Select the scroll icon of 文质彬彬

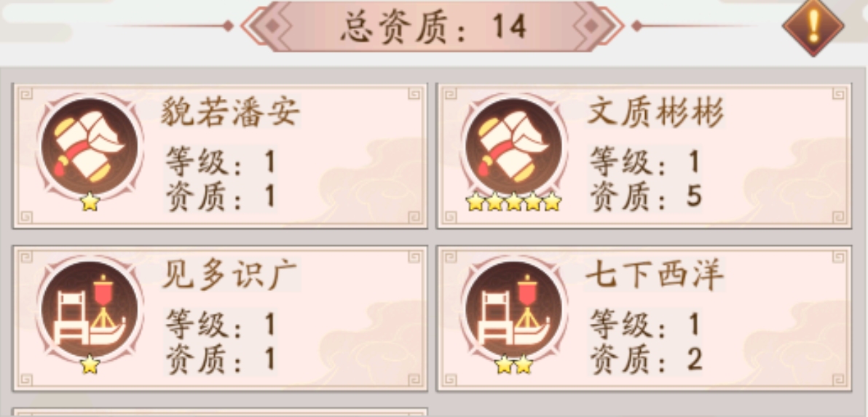pyautogui.click(x=513, y=146)
